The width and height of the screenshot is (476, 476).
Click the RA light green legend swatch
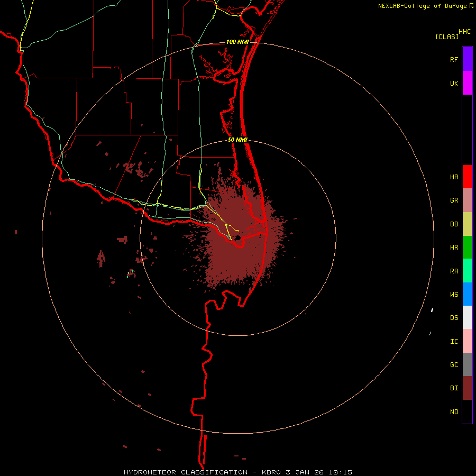click(x=467, y=271)
